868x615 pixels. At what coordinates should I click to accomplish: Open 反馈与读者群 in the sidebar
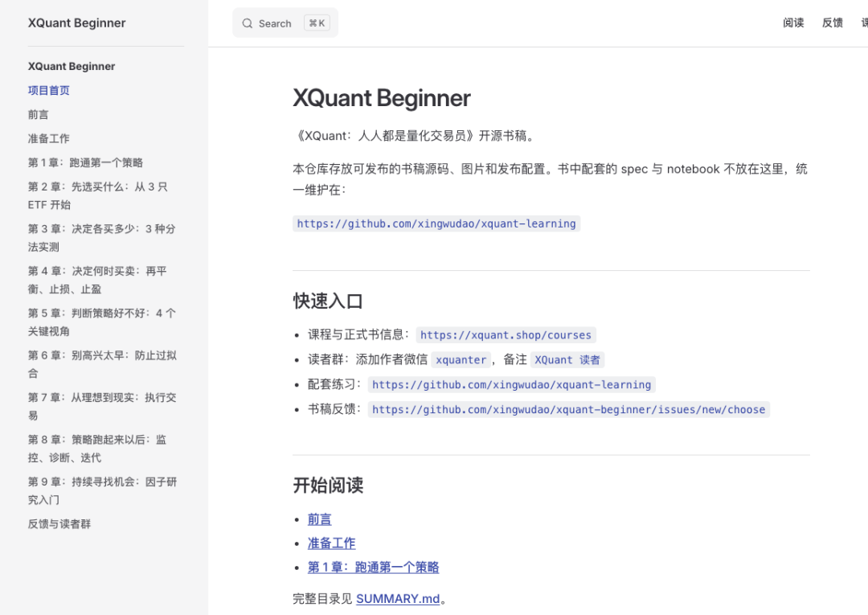(x=59, y=523)
